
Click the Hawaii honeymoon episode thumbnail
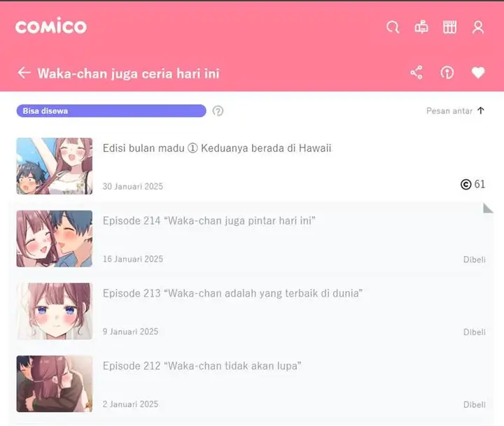click(x=55, y=166)
